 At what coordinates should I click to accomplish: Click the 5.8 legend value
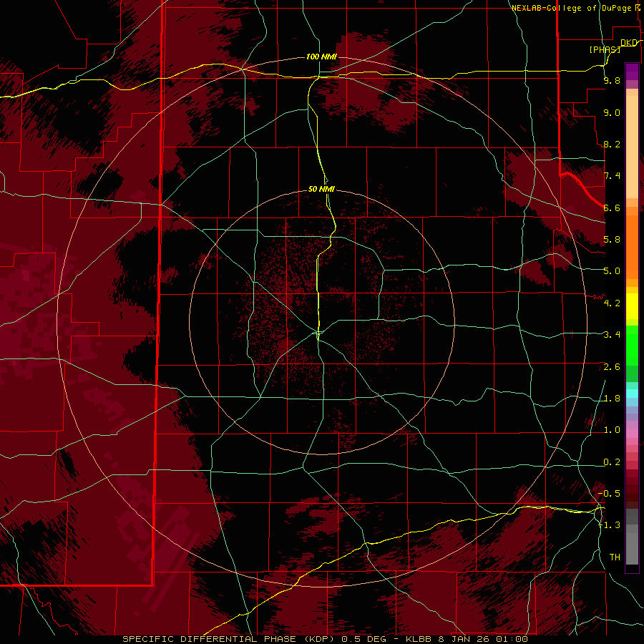tap(612, 239)
